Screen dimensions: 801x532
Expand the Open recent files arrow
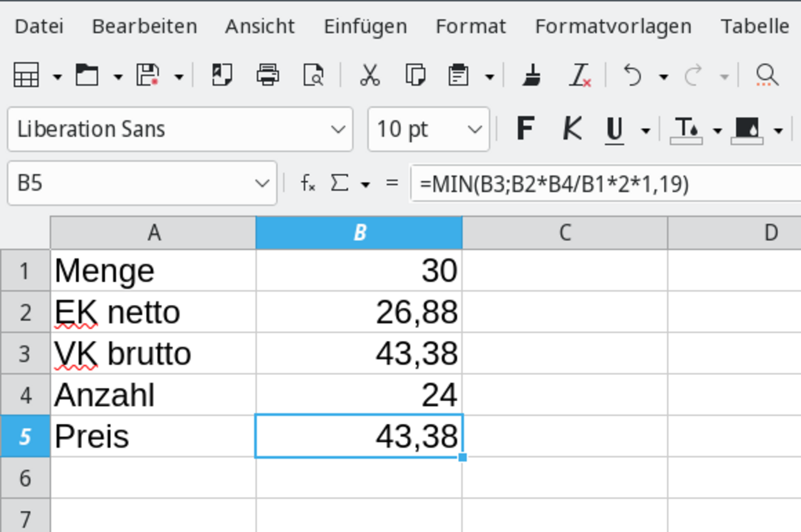click(118, 77)
